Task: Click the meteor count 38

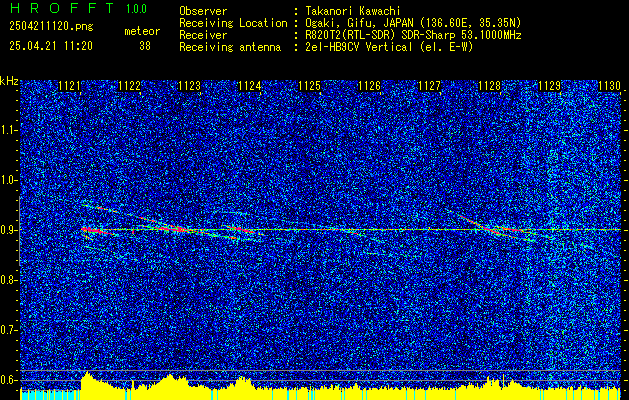Action: (145, 46)
